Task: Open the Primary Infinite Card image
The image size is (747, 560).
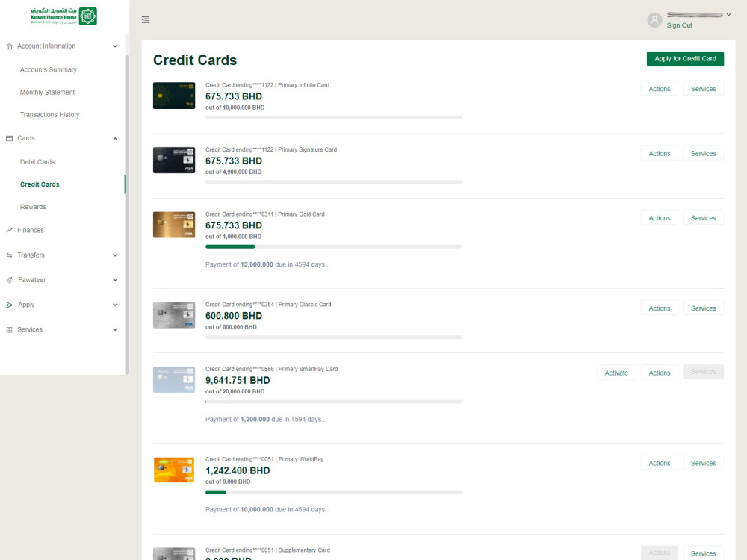Action: 174,96
